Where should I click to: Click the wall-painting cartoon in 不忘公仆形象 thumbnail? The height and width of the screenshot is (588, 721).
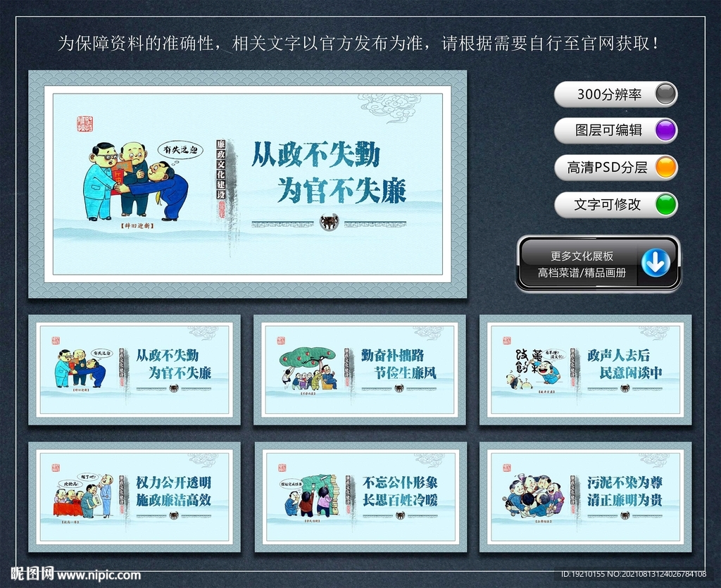(x=310, y=496)
